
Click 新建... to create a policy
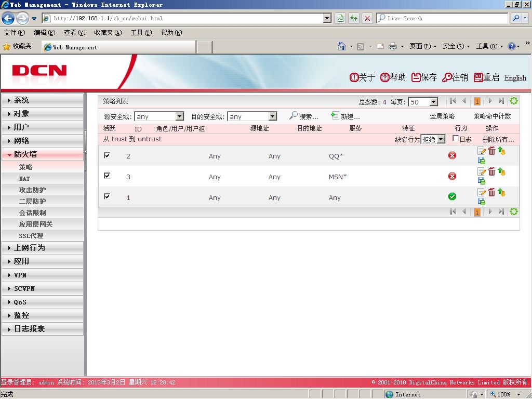[x=345, y=116]
